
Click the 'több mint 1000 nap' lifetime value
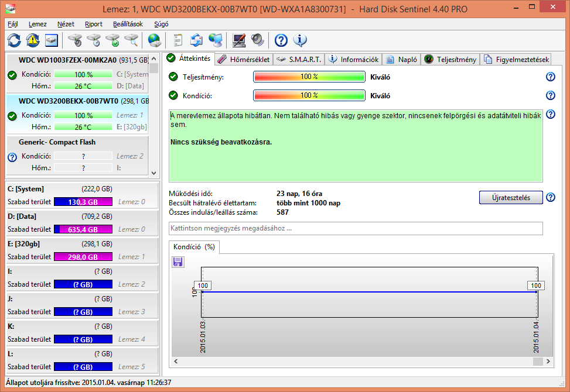point(308,203)
